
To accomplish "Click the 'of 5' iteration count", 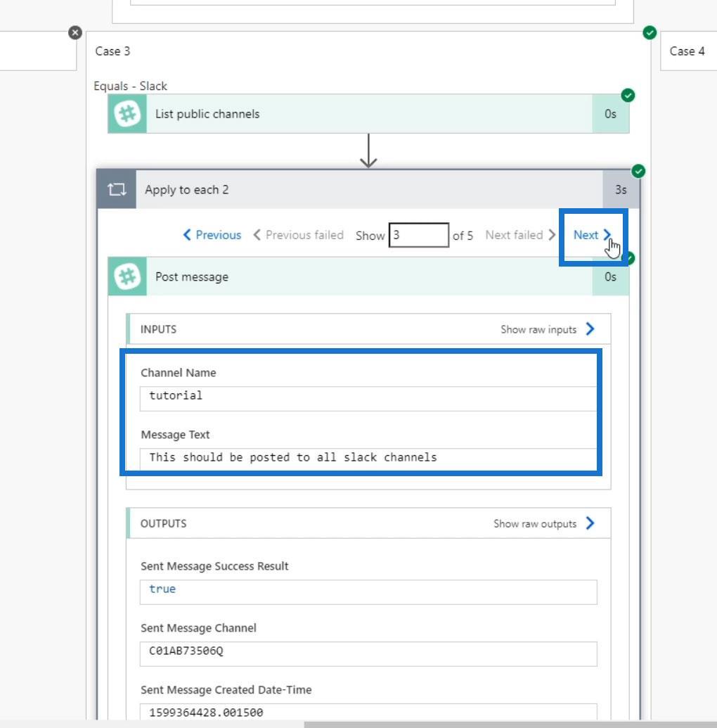I will click(463, 236).
